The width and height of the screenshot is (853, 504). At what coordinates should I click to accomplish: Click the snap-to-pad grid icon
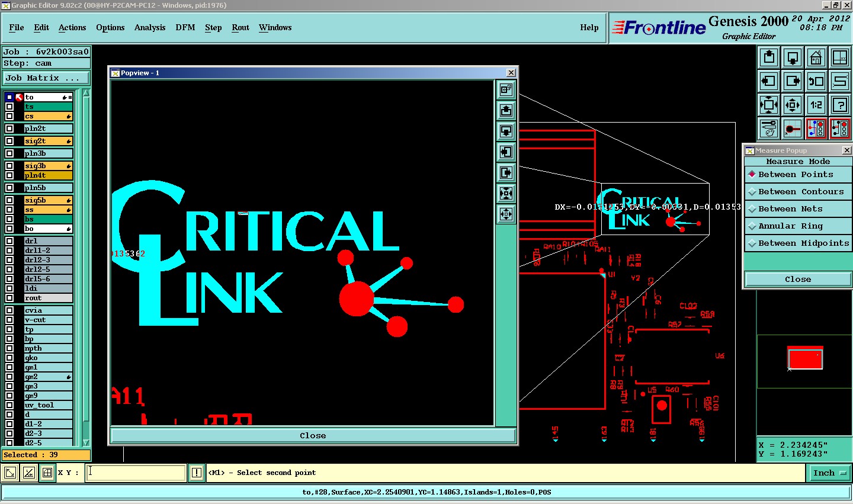coord(793,129)
